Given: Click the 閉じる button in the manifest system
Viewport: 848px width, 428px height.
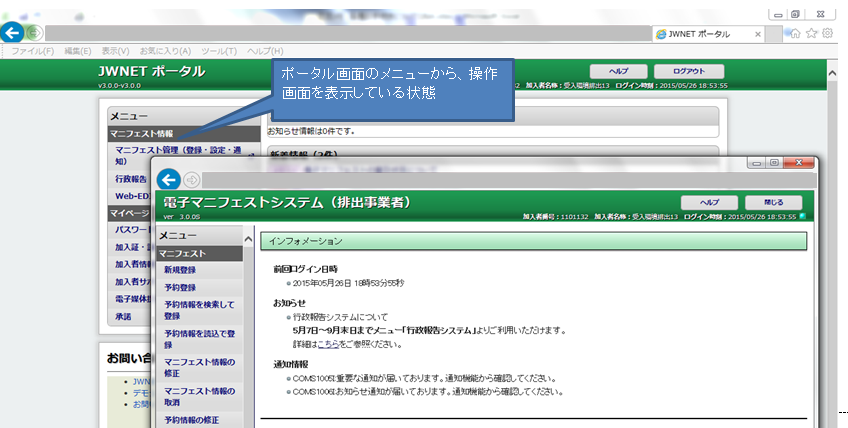Looking at the screenshot, I should coord(773,202).
